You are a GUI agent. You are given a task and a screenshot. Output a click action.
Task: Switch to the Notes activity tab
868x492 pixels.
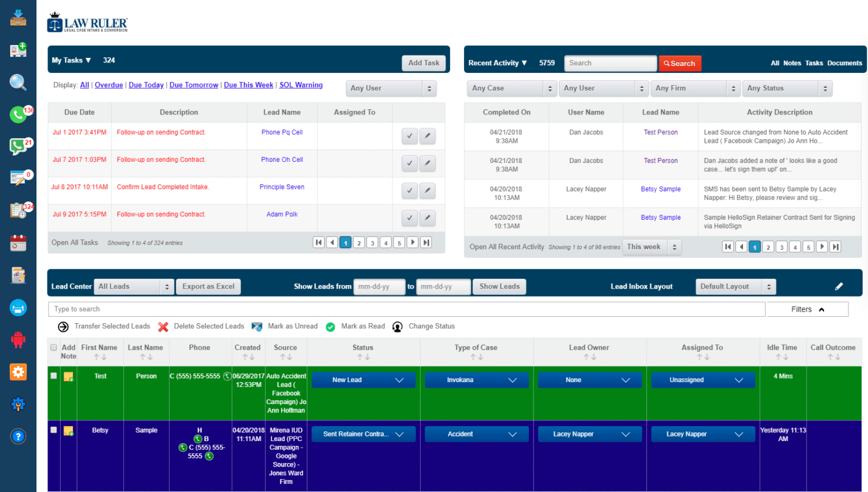pyautogui.click(x=792, y=64)
